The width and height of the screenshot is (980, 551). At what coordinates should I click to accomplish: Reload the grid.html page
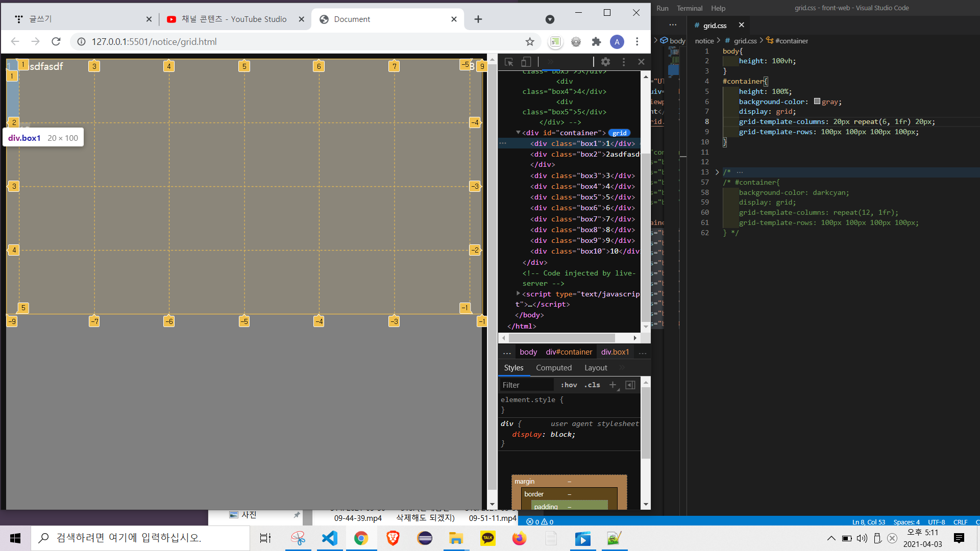56,42
